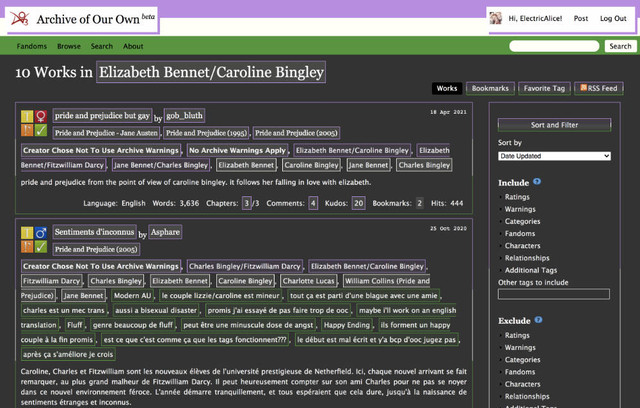Viewport: 640px width, 408px height.
Task: Open the 'No Archive Warnings Apply' tag
Action: tap(237, 150)
